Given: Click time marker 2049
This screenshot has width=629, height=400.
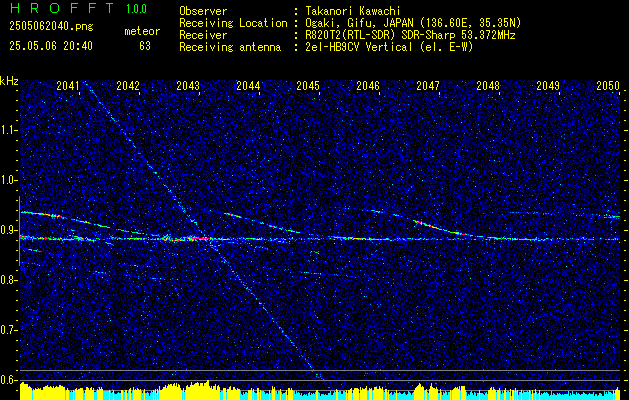Looking at the screenshot, I should point(548,86).
